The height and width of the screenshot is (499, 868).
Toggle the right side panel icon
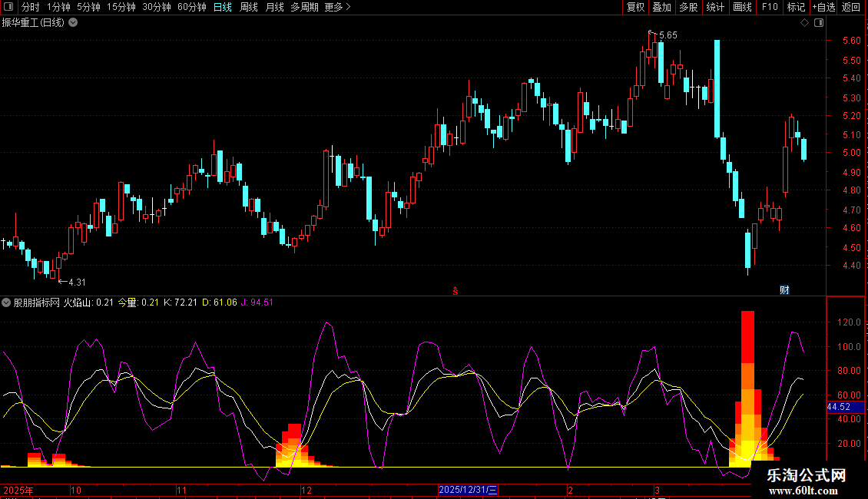coord(820,23)
